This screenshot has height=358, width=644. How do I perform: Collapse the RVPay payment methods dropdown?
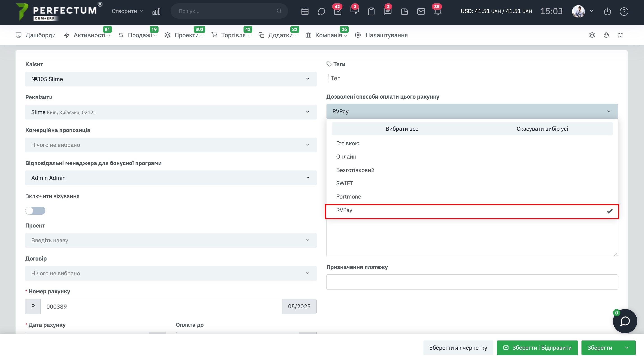472,111
